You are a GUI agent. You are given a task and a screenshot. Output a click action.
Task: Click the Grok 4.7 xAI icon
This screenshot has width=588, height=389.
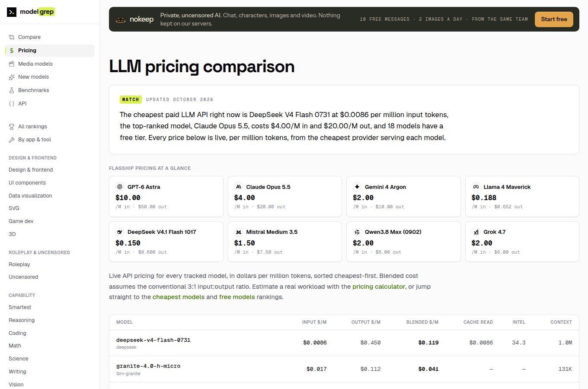click(476, 232)
